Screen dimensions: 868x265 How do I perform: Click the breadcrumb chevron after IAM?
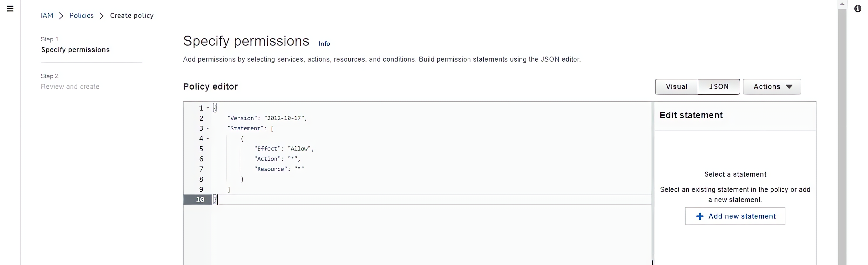point(61,16)
